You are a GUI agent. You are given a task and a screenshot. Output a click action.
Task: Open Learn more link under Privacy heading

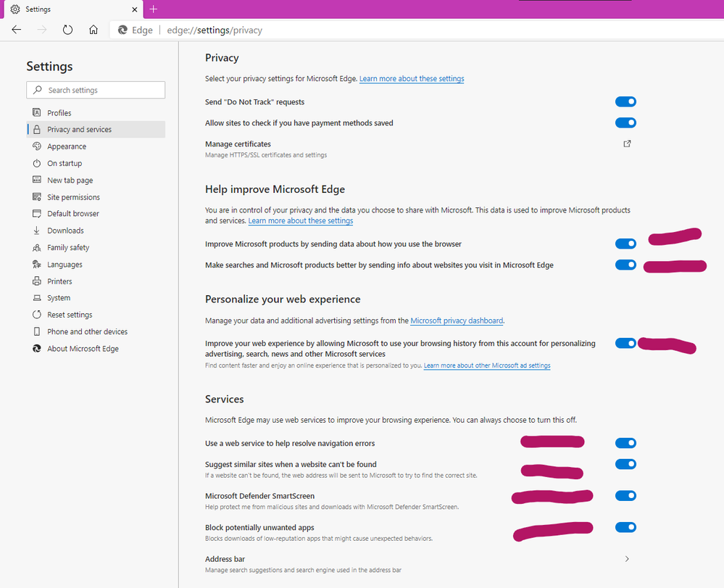point(412,78)
